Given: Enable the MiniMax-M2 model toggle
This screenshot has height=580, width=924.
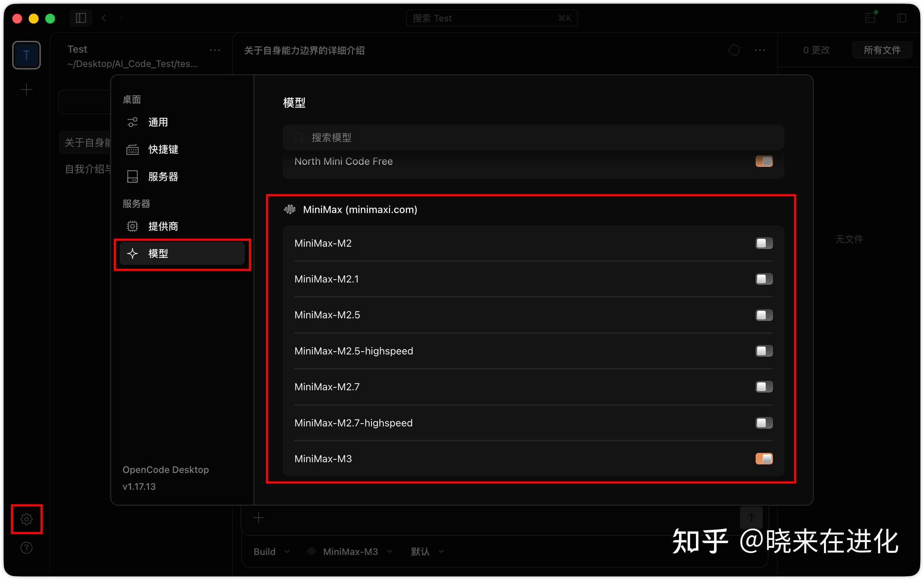Looking at the screenshot, I should (x=764, y=243).
